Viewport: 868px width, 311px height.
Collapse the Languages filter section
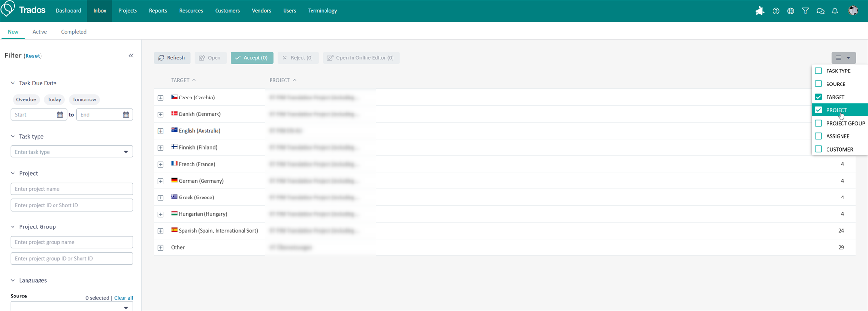(13, 280)
